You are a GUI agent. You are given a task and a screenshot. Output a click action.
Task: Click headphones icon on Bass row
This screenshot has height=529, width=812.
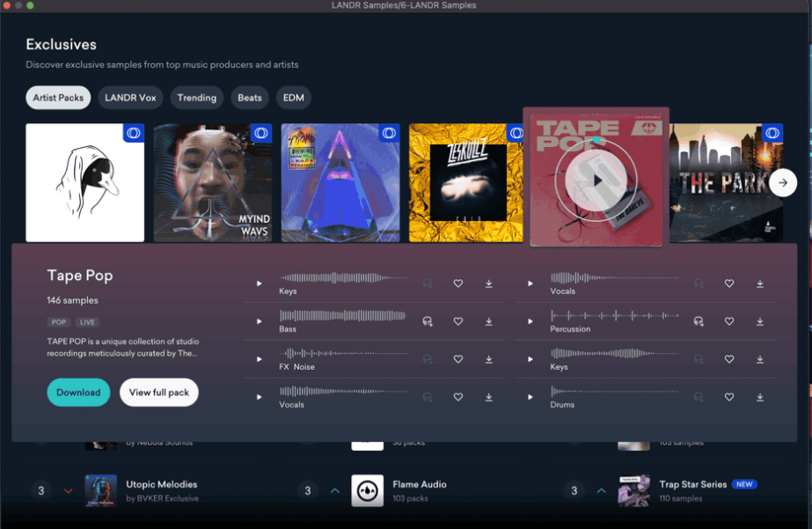point(428,321)
